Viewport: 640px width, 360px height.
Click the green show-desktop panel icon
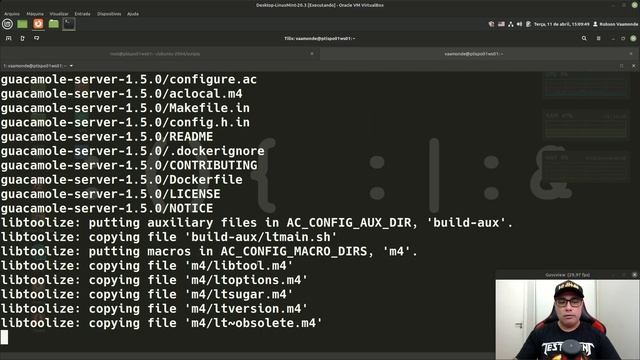coord(22,24)
